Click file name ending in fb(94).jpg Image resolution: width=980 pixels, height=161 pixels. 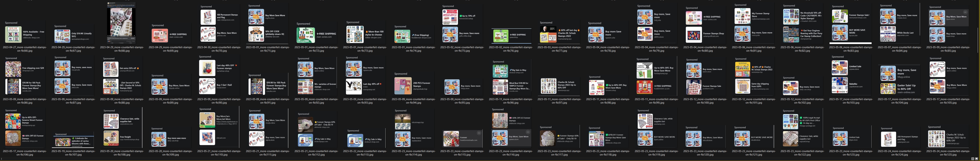tap(413, 101)
